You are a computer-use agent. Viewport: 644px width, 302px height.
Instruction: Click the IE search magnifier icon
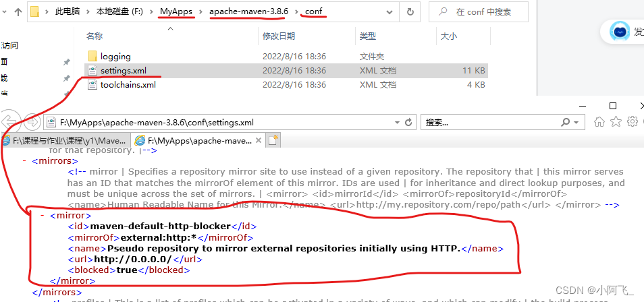[x=566, y=122]
